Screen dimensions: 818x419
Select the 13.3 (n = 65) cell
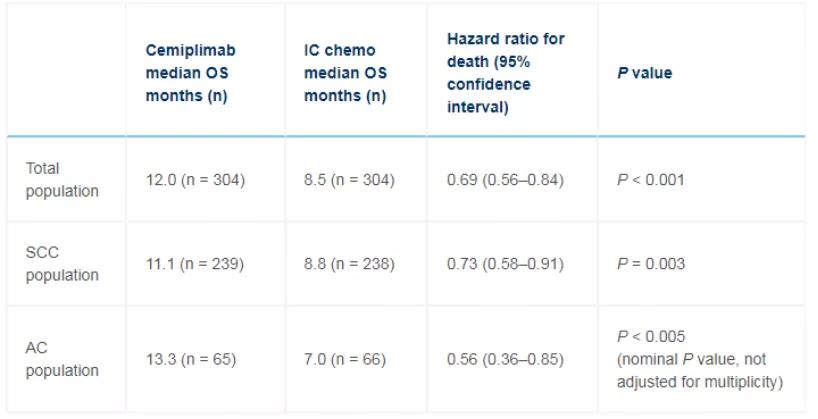tap(191, 360)
